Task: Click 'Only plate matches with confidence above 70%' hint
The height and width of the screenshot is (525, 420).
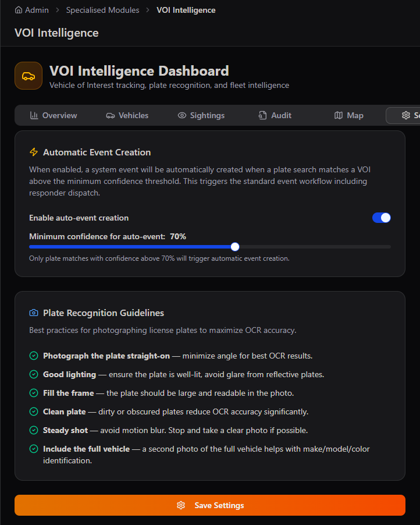Action: 159,258
